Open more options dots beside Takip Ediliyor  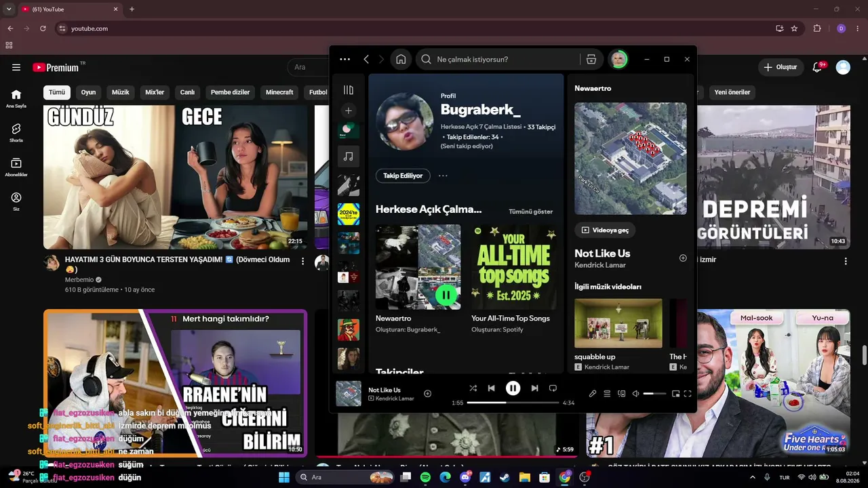pyautogui.click(x=443, y=176)
